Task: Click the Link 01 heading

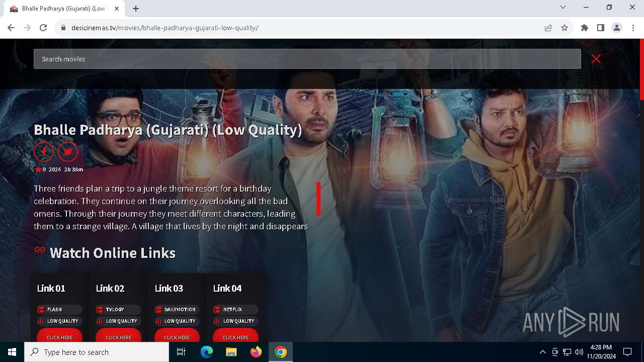Action: pos(51,288)
